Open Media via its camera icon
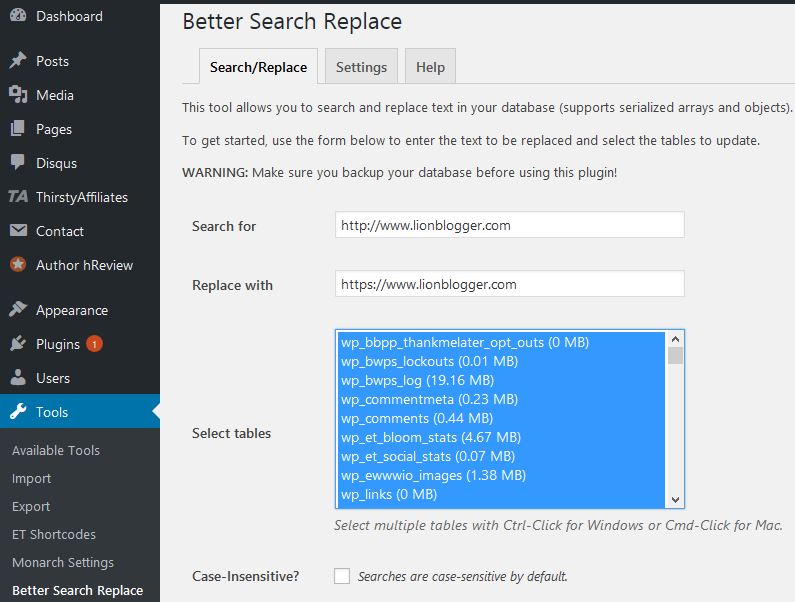Screen dimensions: 795x602 18,95
